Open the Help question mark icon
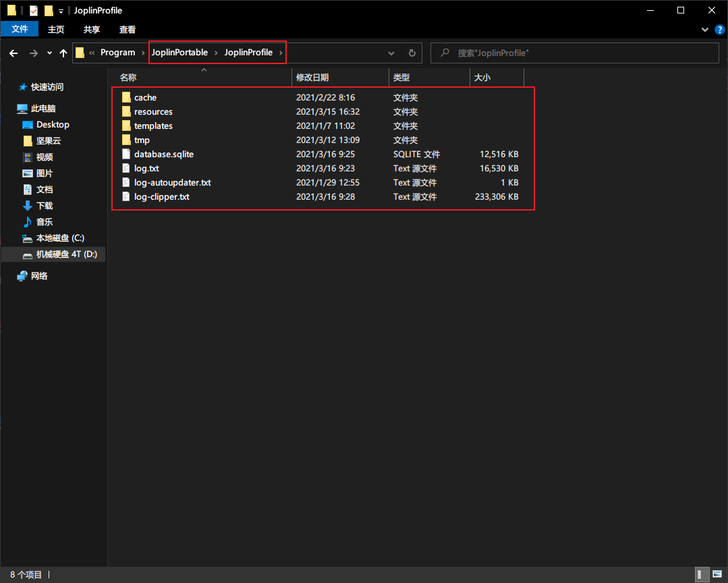Viewport: 728px width, 583px height. coord(720,30)
